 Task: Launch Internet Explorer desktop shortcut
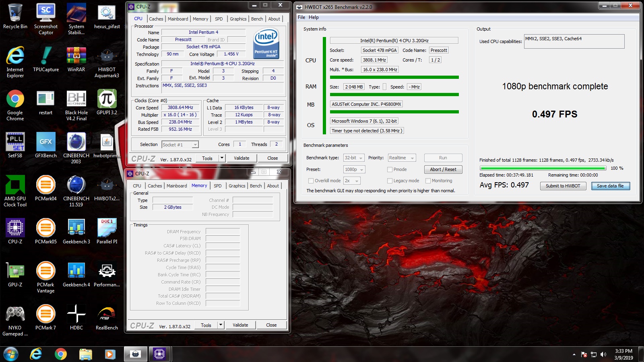(15, 62)
